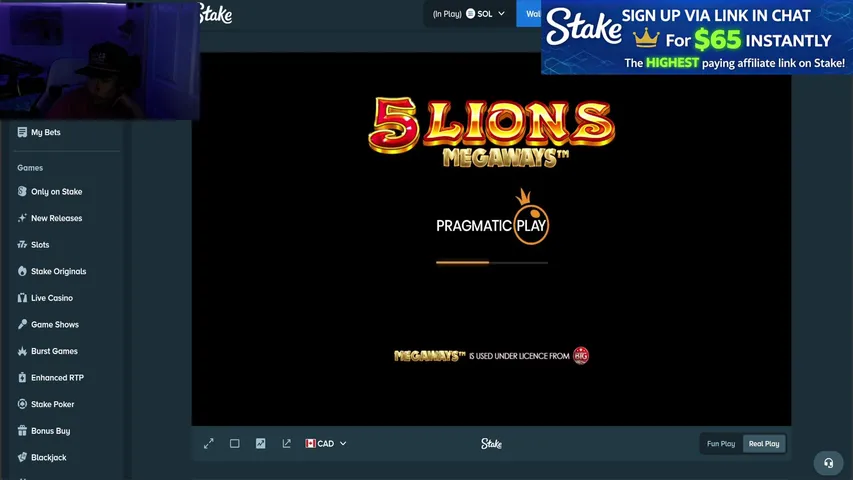
Task: Click the Pragmatic Play logo
Action: tap(492, 218)
